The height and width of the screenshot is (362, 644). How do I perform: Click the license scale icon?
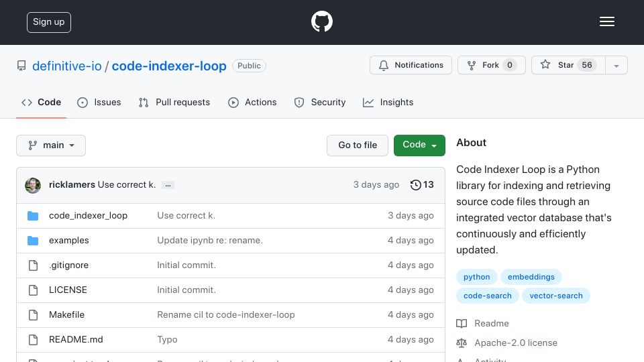462,343
